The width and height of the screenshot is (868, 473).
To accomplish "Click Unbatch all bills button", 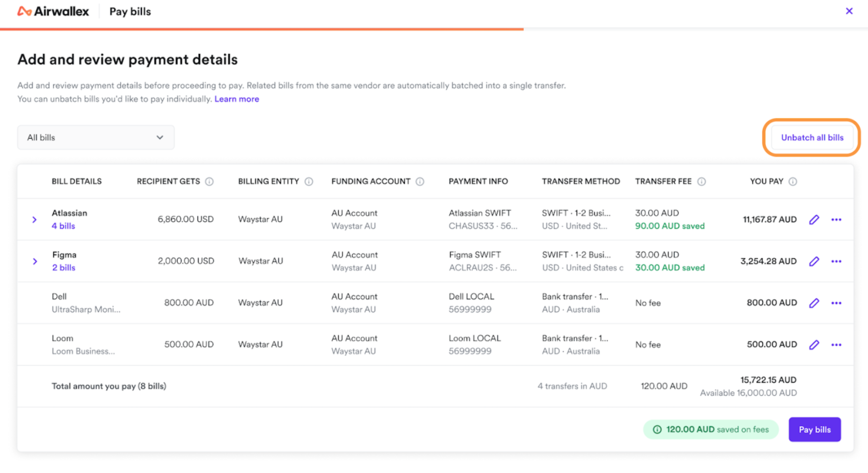I will pyautogui.click(x=812, y=137).
